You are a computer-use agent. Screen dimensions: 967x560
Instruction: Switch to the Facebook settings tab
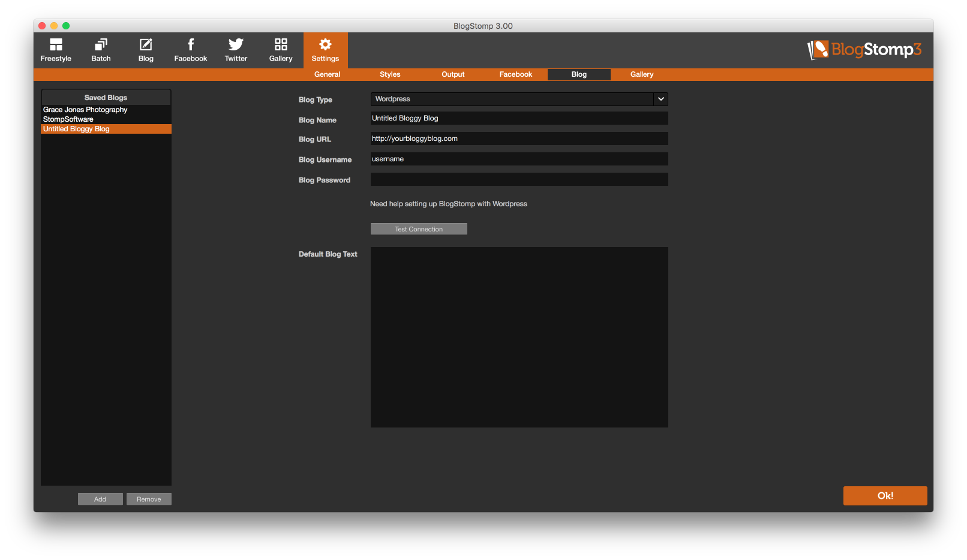pos(516,74)
